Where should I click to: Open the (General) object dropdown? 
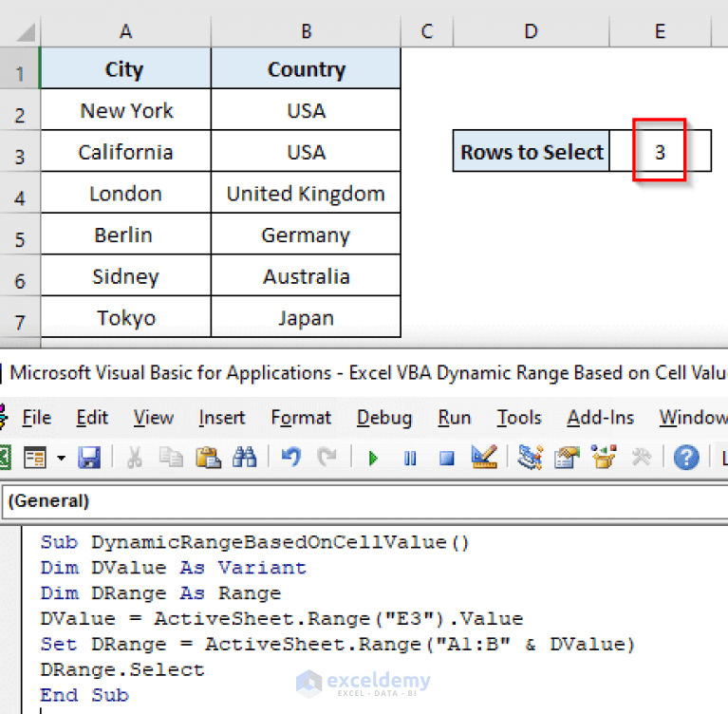tap(364, 501)
